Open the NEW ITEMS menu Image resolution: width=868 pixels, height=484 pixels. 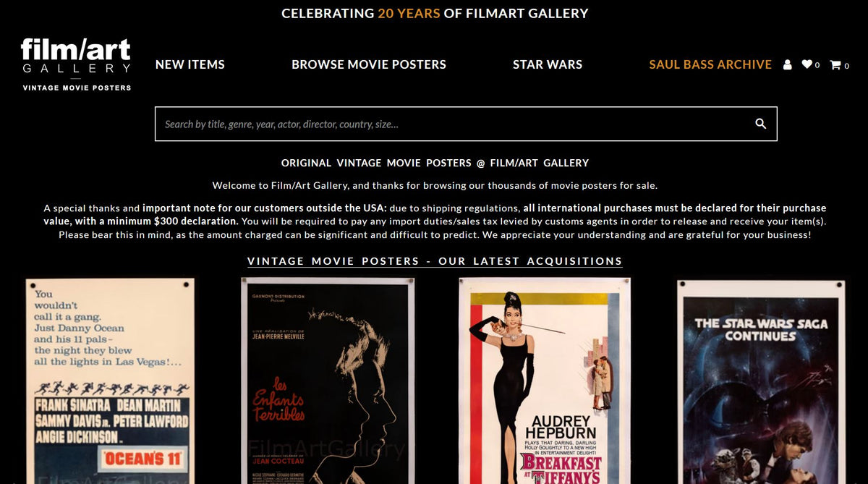pos(190,64)
